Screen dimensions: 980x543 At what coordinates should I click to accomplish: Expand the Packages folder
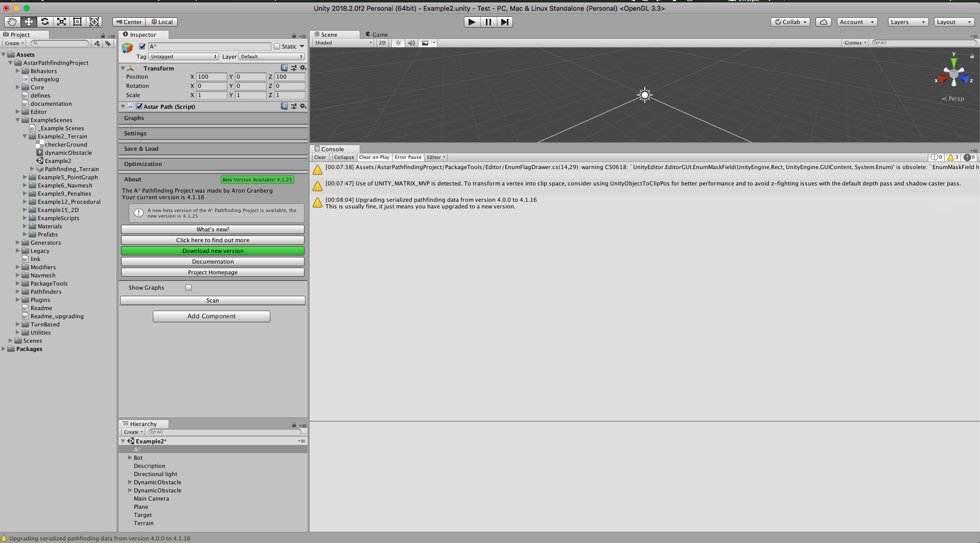coord(4,349)
